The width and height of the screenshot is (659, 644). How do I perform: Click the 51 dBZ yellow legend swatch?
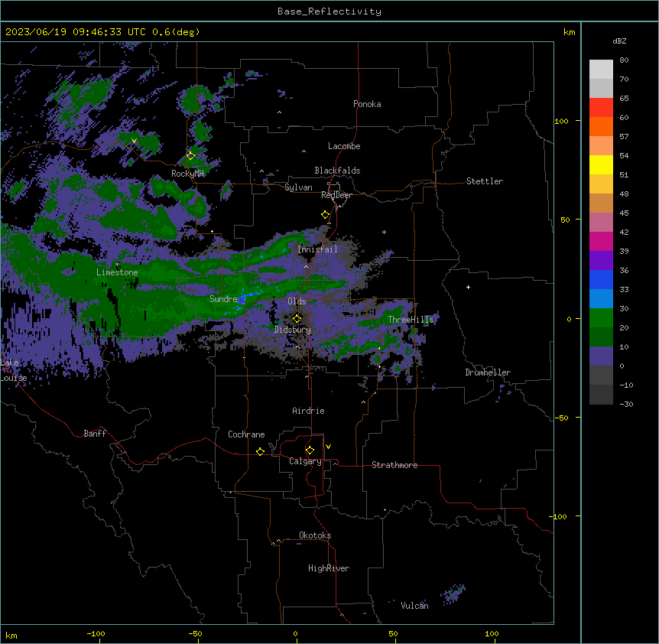(x=601, y=165)
